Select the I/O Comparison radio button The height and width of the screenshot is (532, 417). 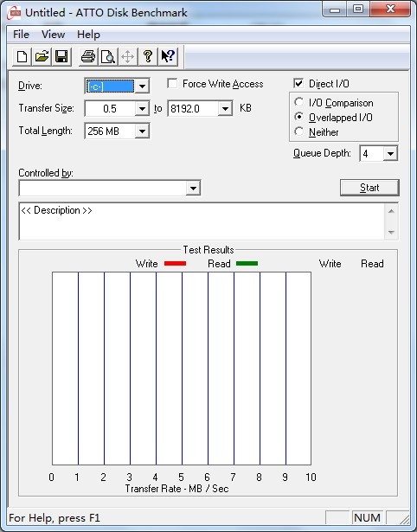299,102
